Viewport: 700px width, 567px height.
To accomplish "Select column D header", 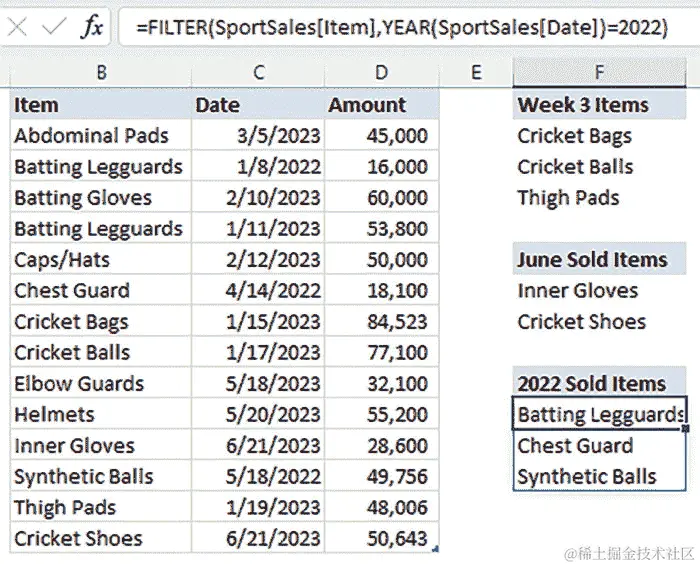I will point(382,72).
